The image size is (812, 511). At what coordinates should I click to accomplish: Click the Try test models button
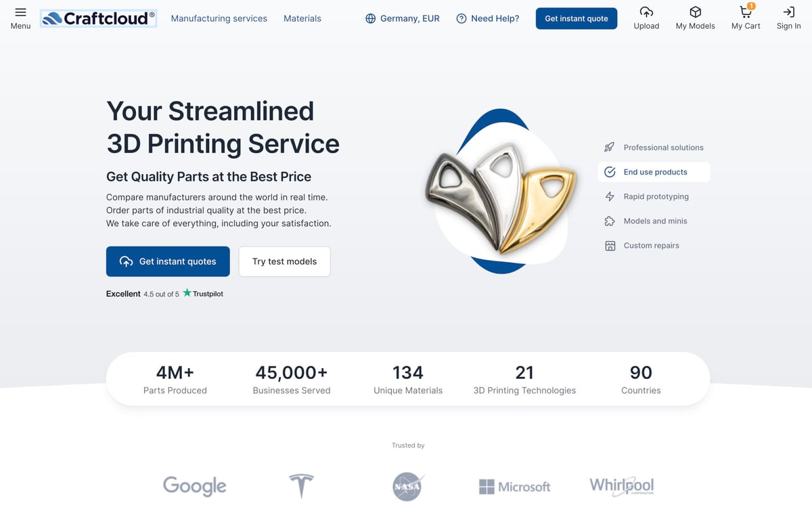coord(284,261)
